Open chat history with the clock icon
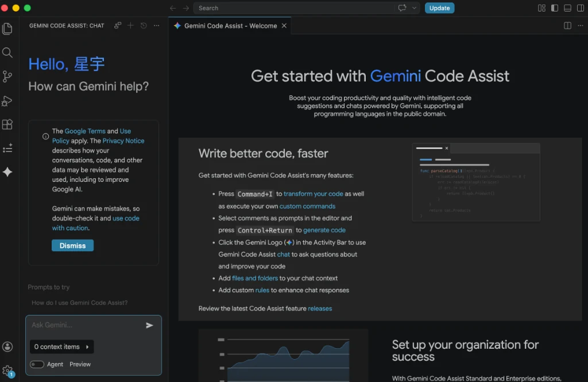 click(x=144, y=25)
